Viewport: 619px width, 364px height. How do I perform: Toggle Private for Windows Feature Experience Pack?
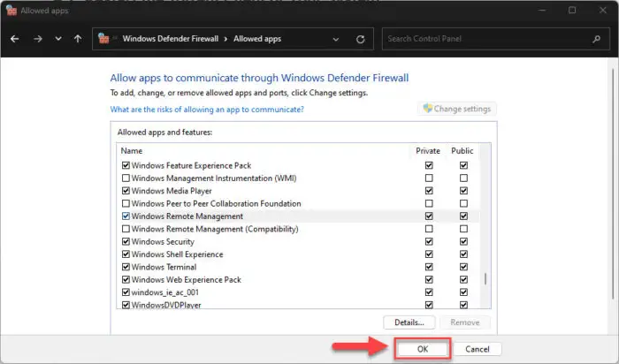pyautogui.click(x=429, y=165)
